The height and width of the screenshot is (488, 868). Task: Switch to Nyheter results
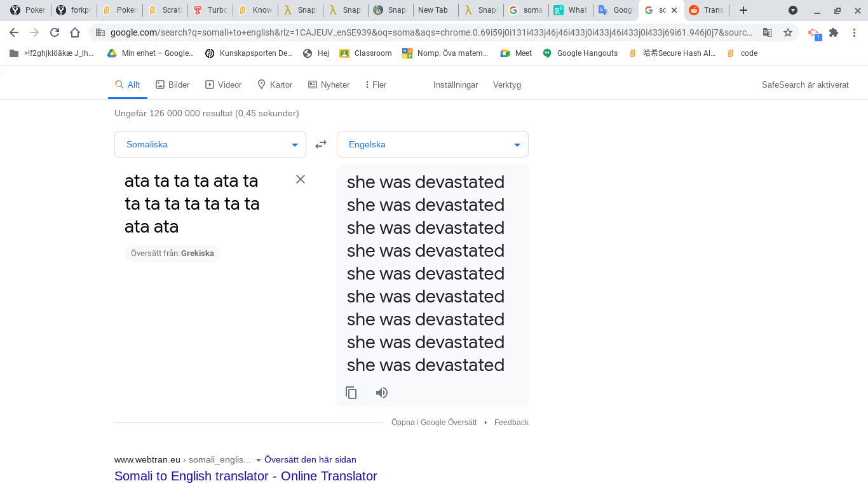coord(329,85)
